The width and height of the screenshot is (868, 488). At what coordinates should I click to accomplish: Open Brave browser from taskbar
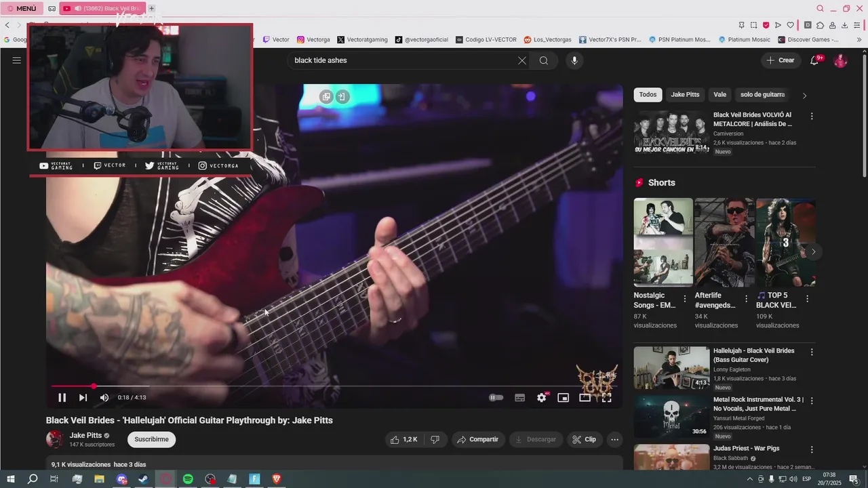click(277, 479)
